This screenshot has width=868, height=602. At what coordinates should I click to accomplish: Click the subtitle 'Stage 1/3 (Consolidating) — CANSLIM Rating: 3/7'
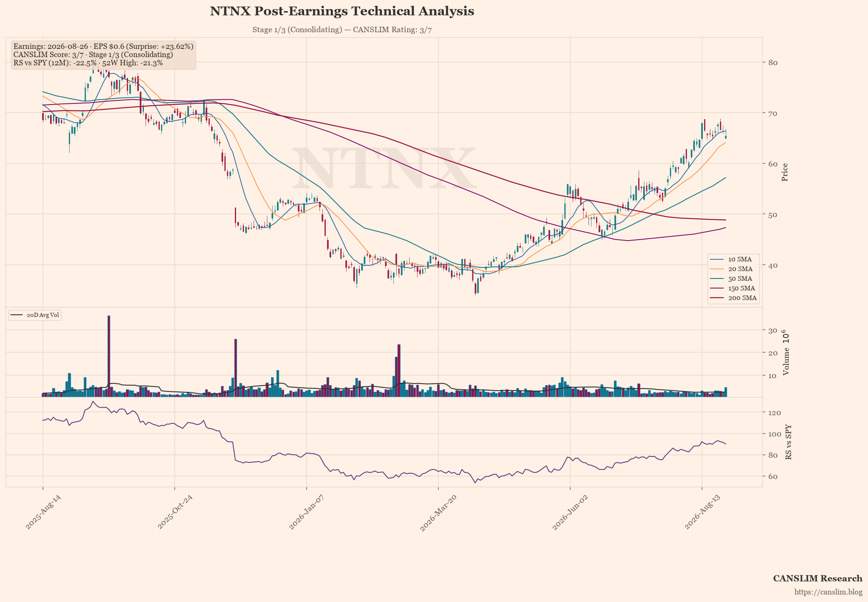point(342,30)
